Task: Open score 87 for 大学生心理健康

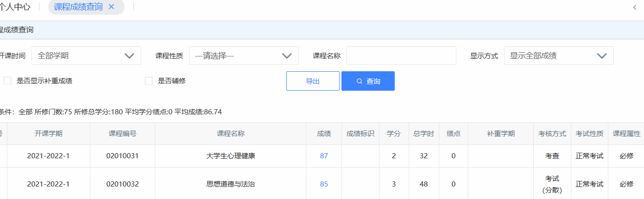Action: (x=324, y=156)
